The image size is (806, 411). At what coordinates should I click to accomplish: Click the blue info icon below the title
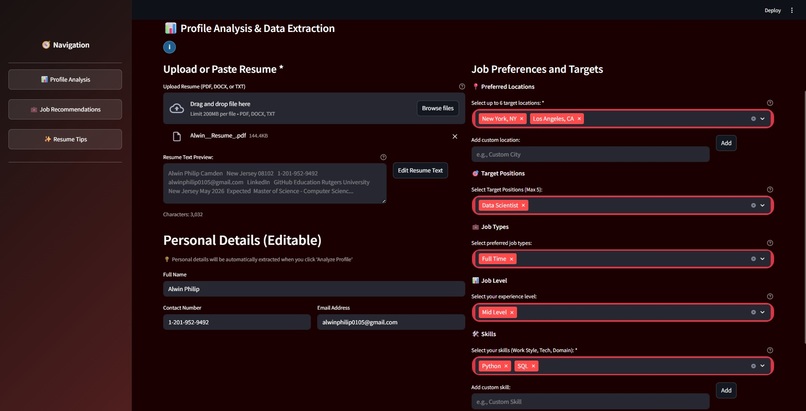click(x=170, y=47)
